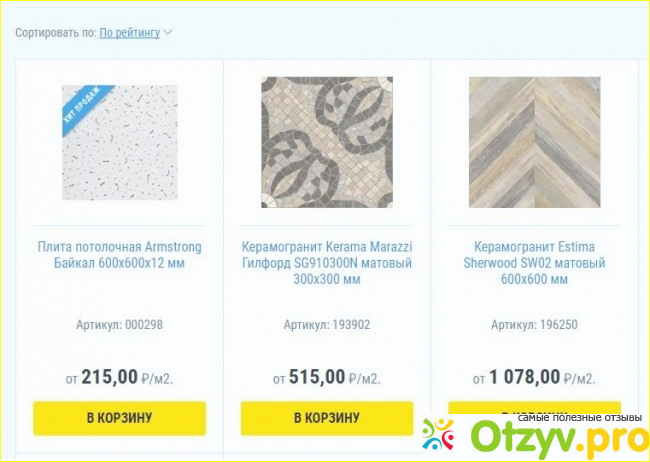Image resolution: width=650 pixels, height=462 pixels.
Task: Open the sort dropdown "По рейтингу"
Action: 129,33
